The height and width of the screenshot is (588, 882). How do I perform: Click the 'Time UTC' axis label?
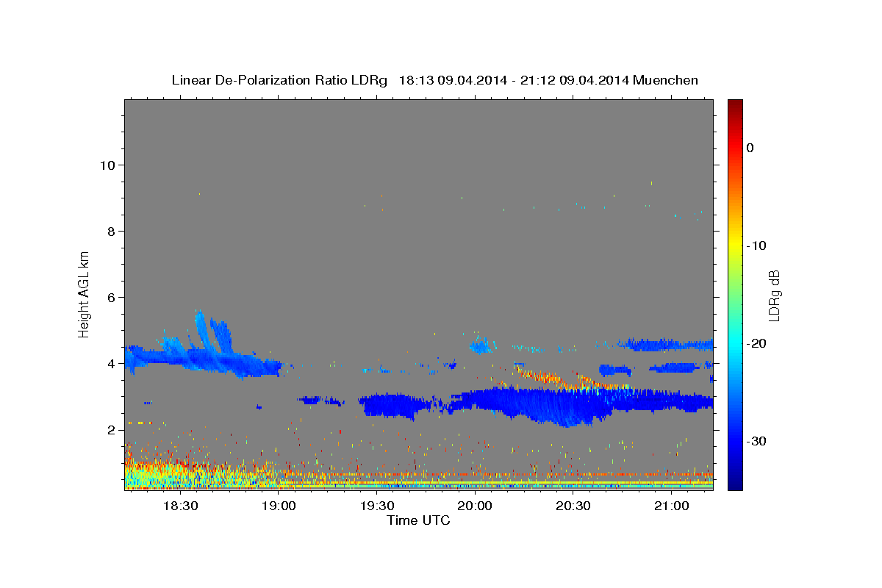pos(418,520)
